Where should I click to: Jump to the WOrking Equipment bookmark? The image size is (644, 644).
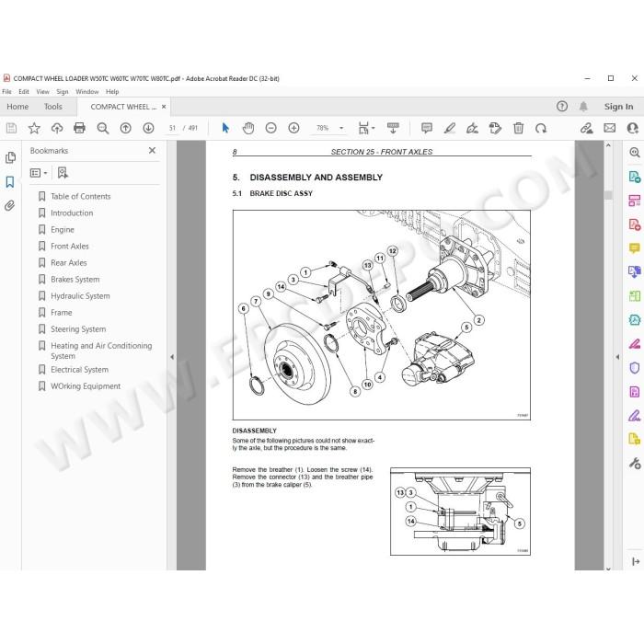point(86,386)
